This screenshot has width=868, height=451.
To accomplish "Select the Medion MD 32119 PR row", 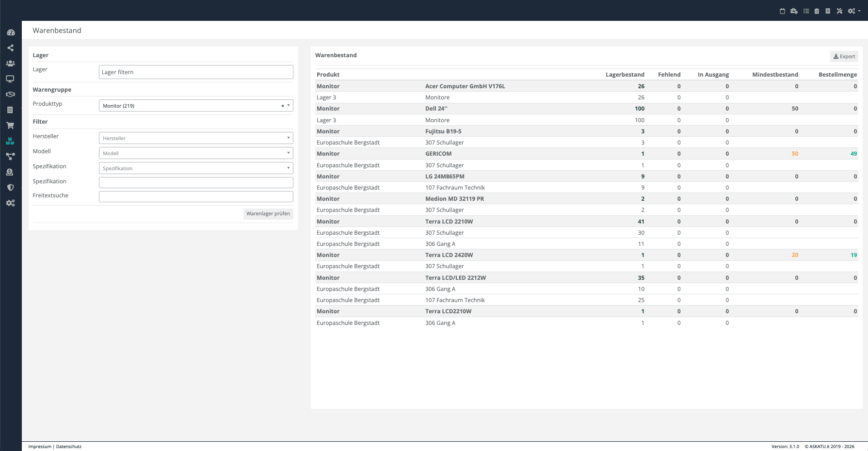I will coord(587,199).
